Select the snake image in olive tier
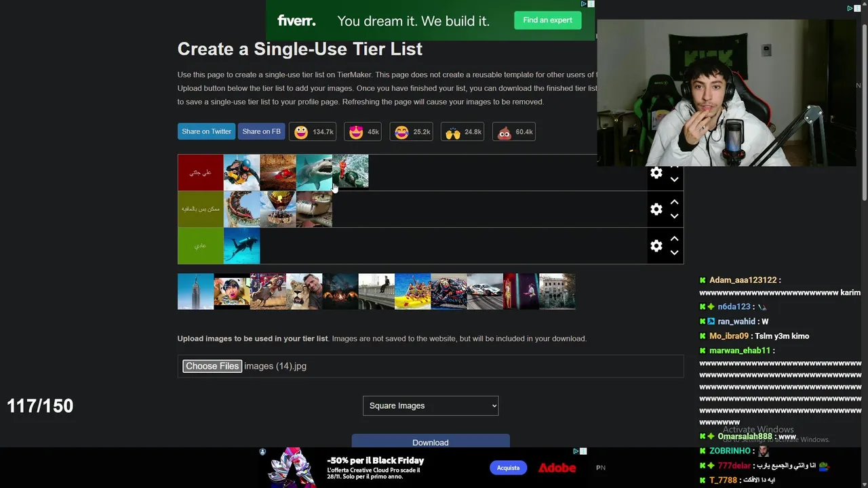Screen dimensions: 868x488 tap(314, 209)
